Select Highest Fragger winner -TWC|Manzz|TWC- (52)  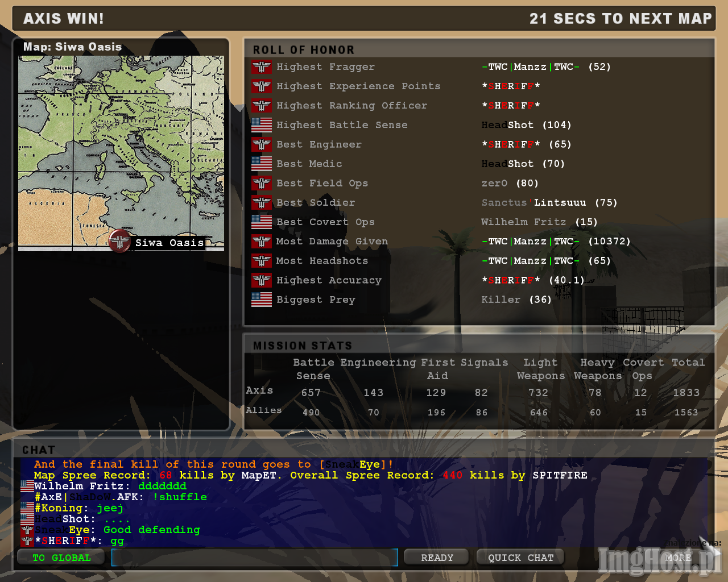coord(546,67)
